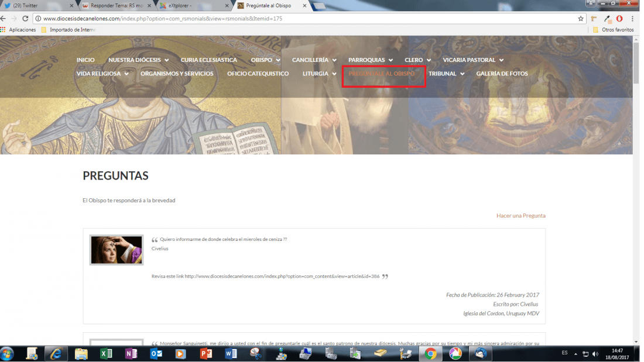Click the Hacer una Pregunta link

(x=521, y=215)
